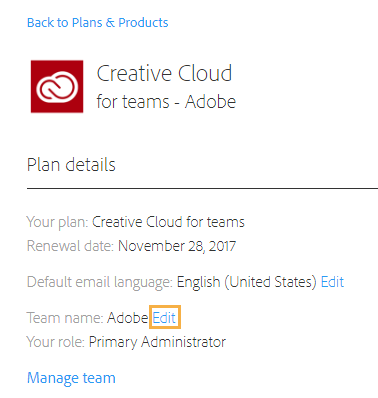Click the Primary Administrator role text
This screenshot has height=398, width=378.
157,342
